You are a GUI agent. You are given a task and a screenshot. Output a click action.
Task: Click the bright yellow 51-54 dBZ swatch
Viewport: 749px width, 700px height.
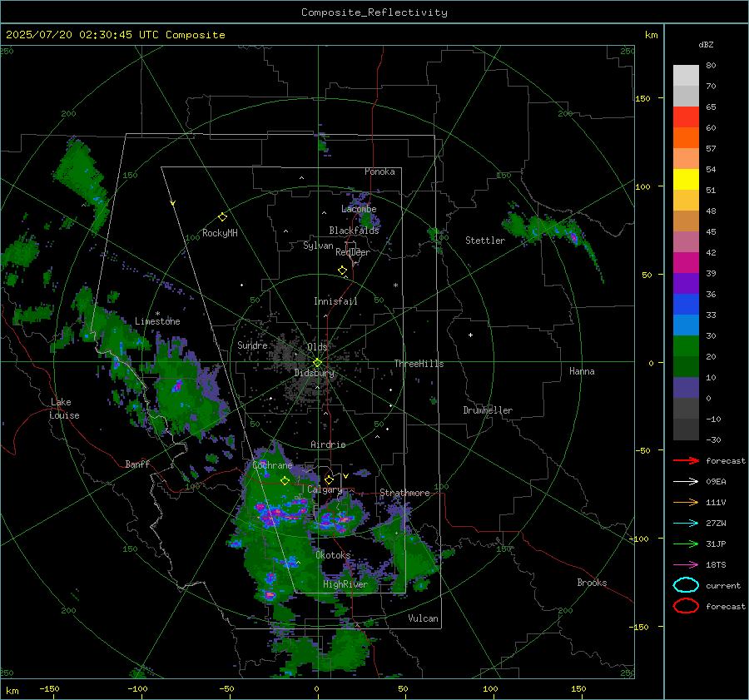tap(686, 180)
